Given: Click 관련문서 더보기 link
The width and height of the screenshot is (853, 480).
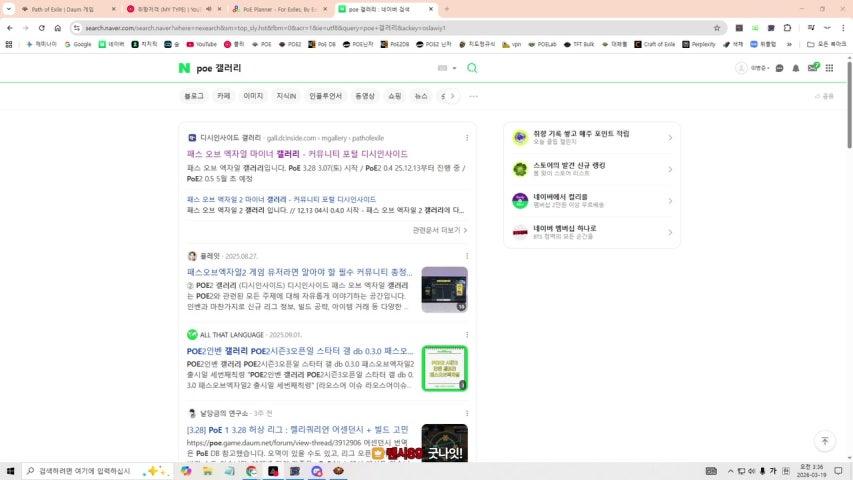Looking at the screenshot, I should [440, 230].
